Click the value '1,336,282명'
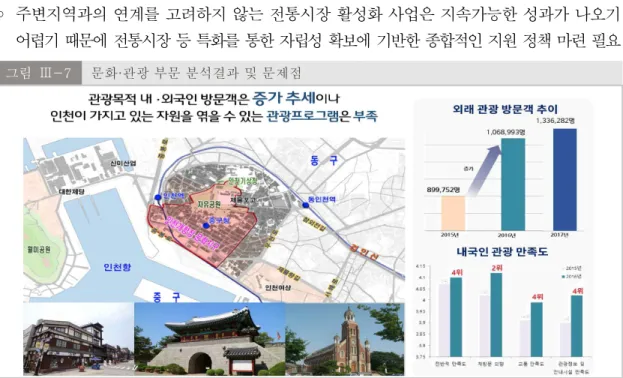 pyautogui.click(x=555, y=120)
